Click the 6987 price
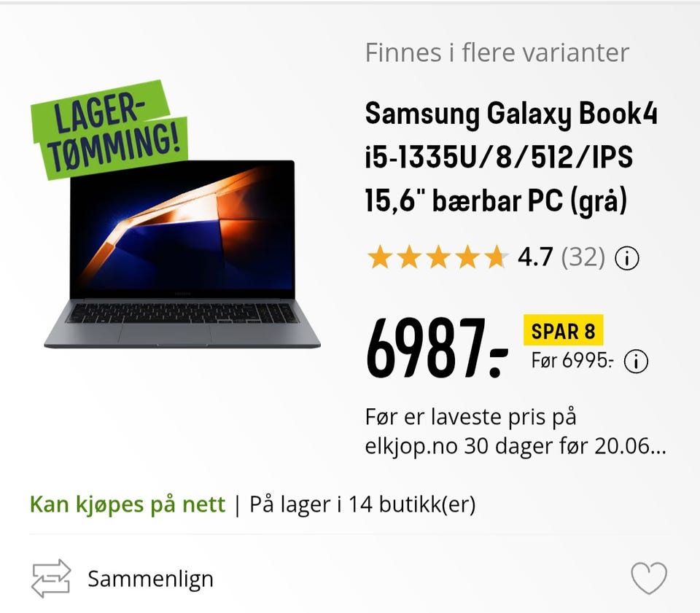Screen dimensions: 700x613 [437, 348]
